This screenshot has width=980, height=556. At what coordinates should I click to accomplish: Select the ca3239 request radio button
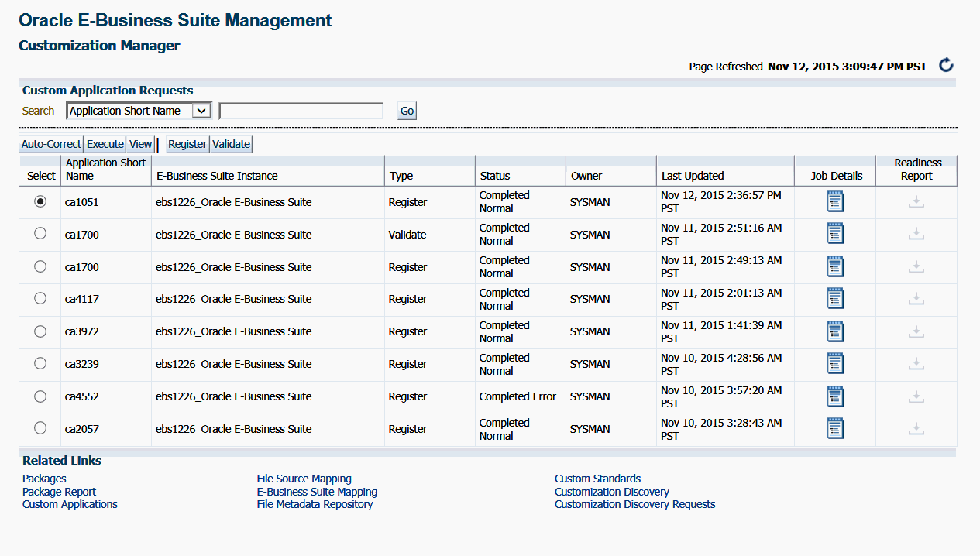click(40, 363)
